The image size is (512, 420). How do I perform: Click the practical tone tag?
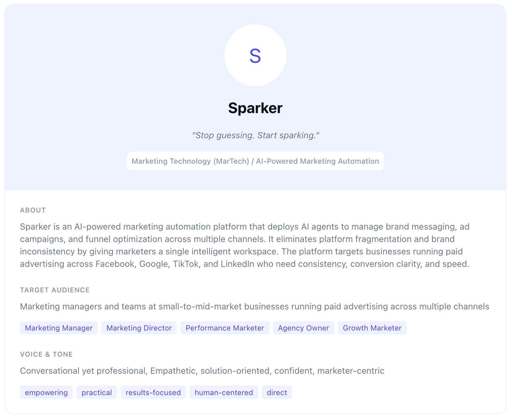click(x=97, y=393)
